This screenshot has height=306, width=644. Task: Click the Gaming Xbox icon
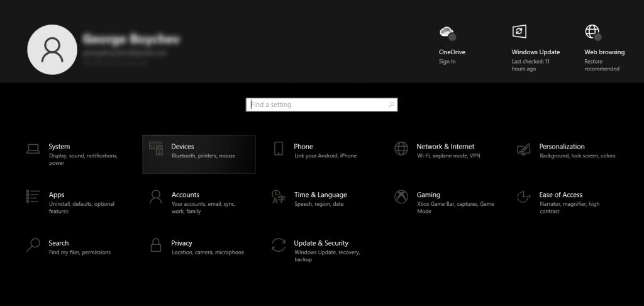coord(401,196)
